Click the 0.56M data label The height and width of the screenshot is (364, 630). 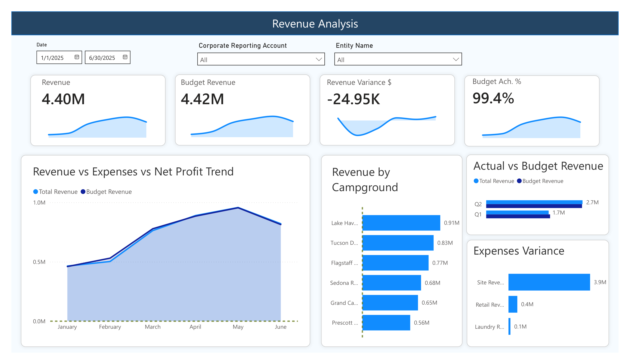pos(421,323)
